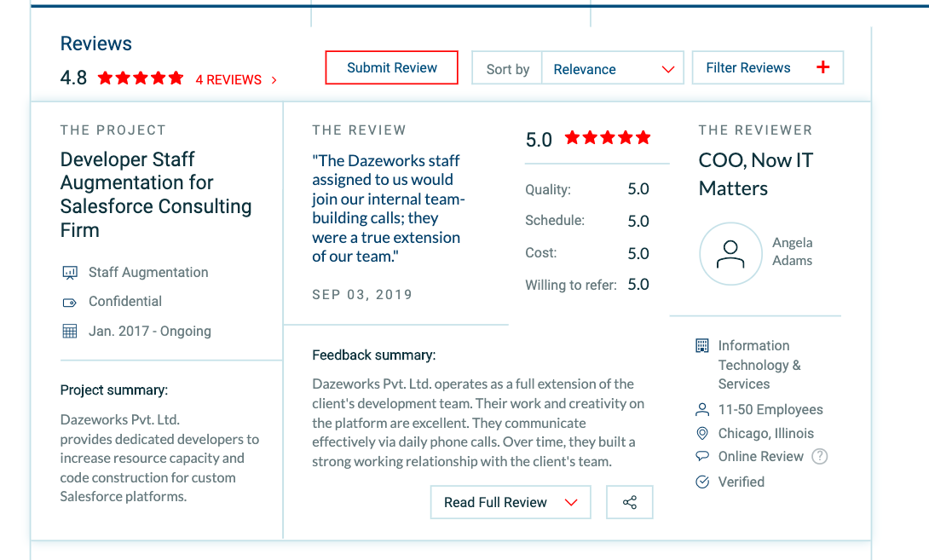929x560 pixels.
Task: Click the Confidential price tag icon
Action: click(x=70, y=303)
